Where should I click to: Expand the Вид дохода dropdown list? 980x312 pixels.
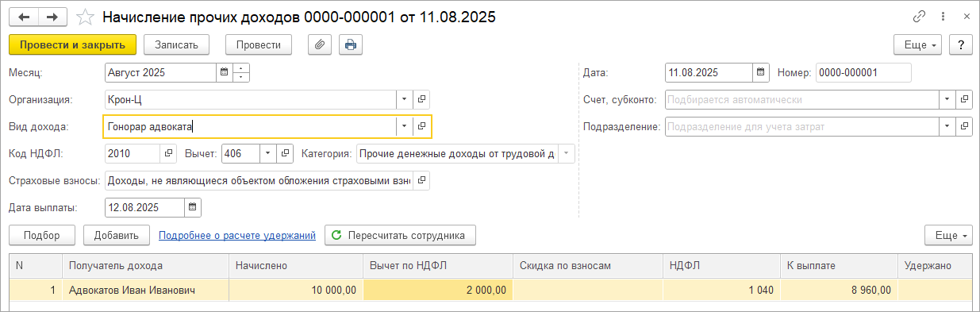tap(404, 126)
